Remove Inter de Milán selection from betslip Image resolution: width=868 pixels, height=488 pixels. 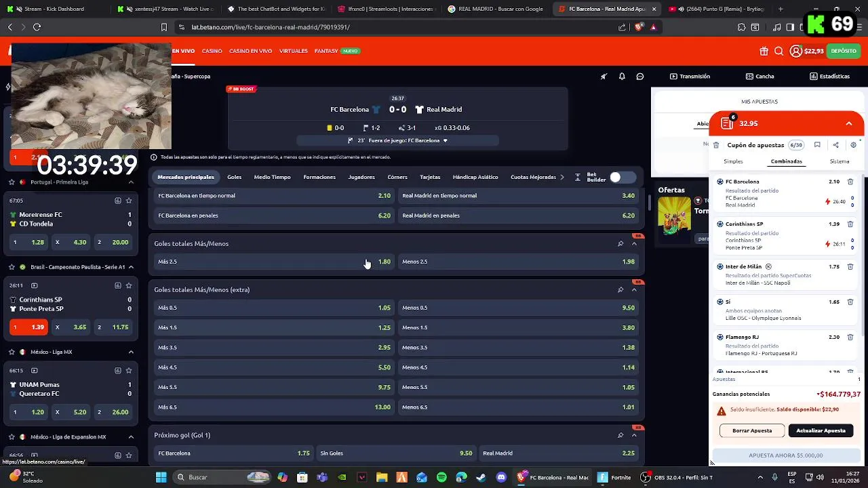point(850,266)
